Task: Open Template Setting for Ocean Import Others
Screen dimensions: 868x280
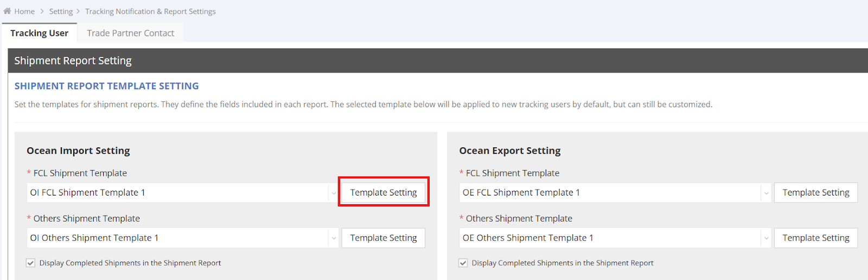Action: point(383,238)
